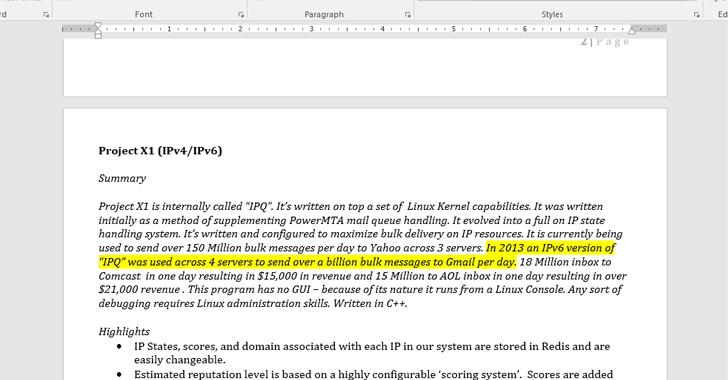Viewport: 728px width, 380px height.
Task: Click the text "C++" ending the summary
Action: click(x=397, y=303)
